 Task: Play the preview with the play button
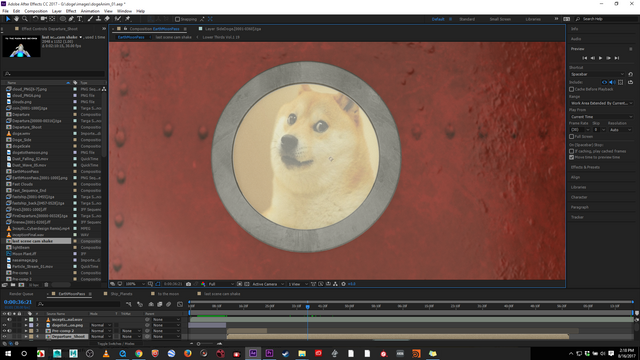point(600,58)
